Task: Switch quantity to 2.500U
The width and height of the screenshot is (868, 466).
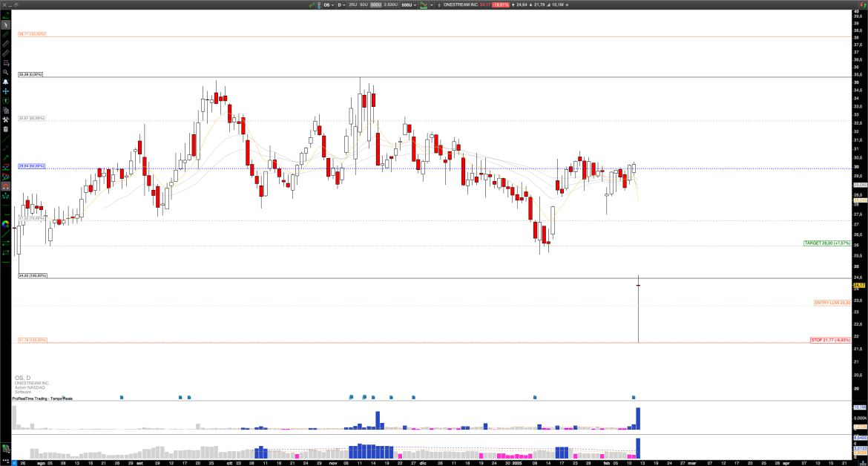Action: pyautogui.click(x=390, y=5)
